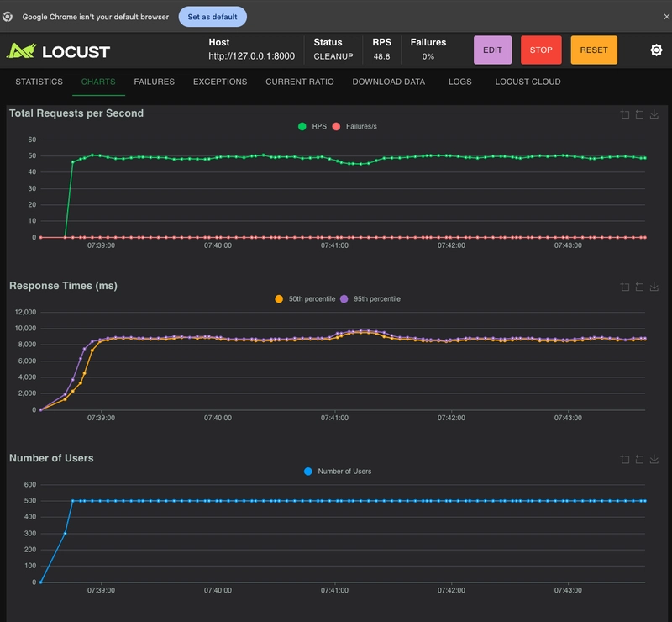This screenshot has height=622, width=672.
Task: Open the Download Data tab
Action: [x=388, y=82]
